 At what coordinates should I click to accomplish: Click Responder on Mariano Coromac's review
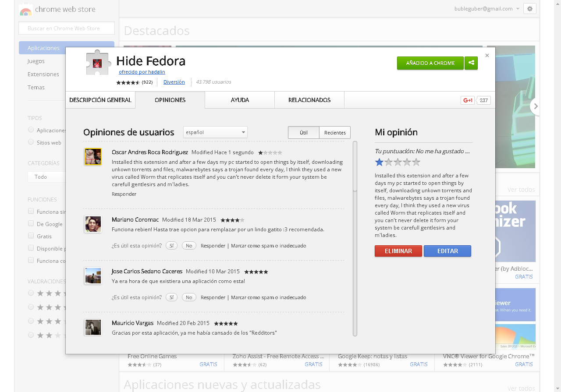click(x=213, y=246)
